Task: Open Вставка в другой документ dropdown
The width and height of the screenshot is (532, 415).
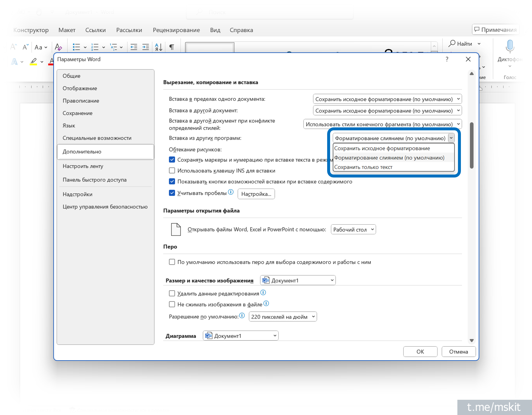Action: pos(387,110)
